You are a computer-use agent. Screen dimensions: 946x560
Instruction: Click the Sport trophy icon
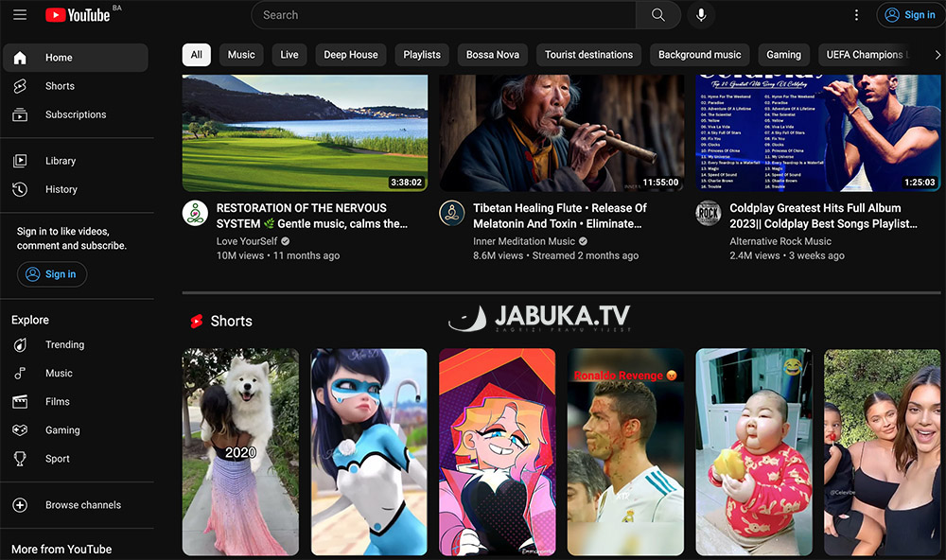(x=20, y=459)
